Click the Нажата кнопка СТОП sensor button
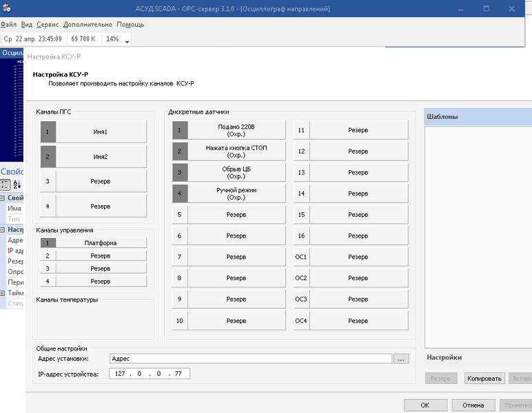The image size is (532, 413). (237, 151)
